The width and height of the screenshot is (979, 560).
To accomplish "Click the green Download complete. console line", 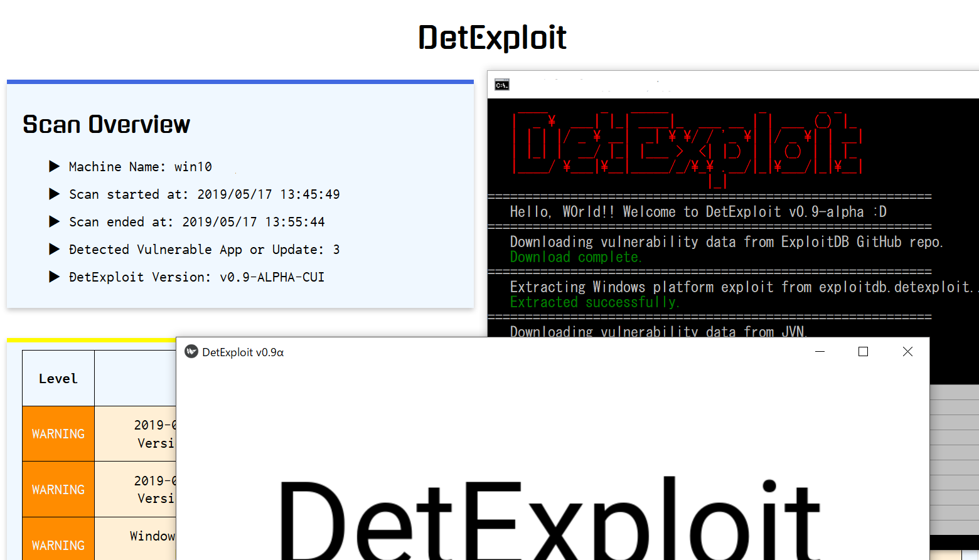I will point(575,257).
